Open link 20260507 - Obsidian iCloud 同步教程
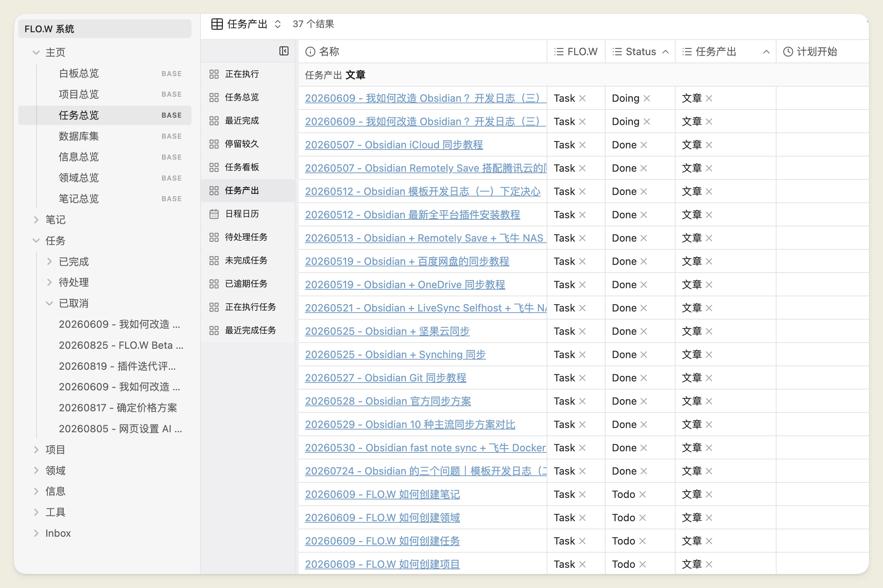Viewport: 883px width, 588px height. point(394,145)
